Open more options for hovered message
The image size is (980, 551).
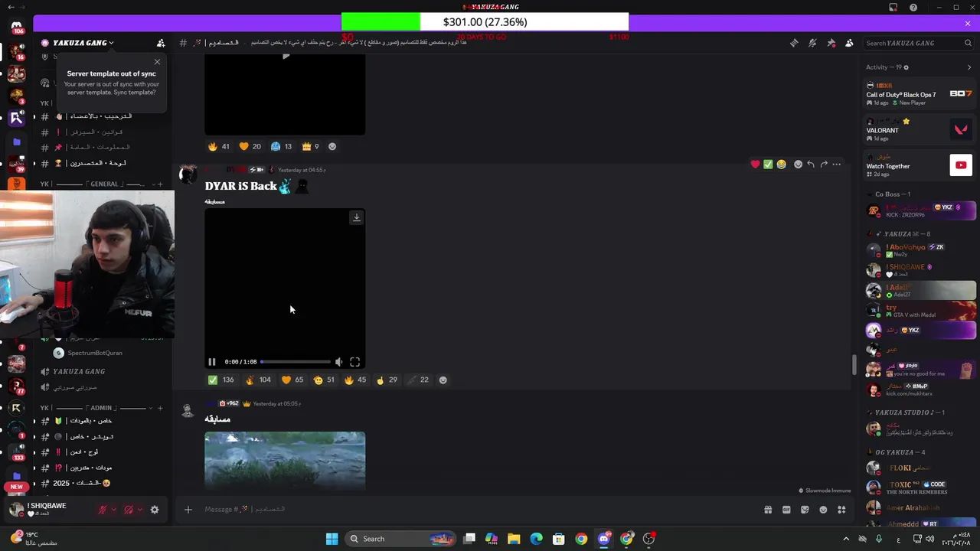837,164
